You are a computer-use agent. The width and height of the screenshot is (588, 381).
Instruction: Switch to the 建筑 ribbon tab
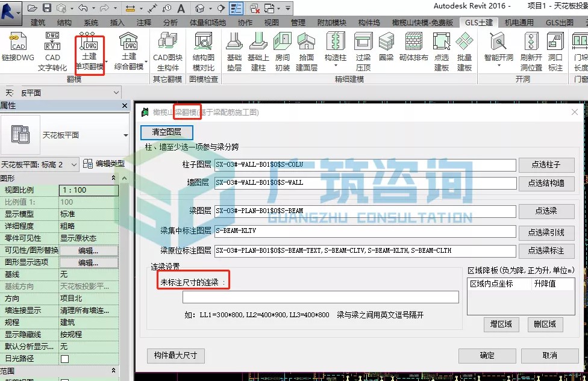(37, 23)
